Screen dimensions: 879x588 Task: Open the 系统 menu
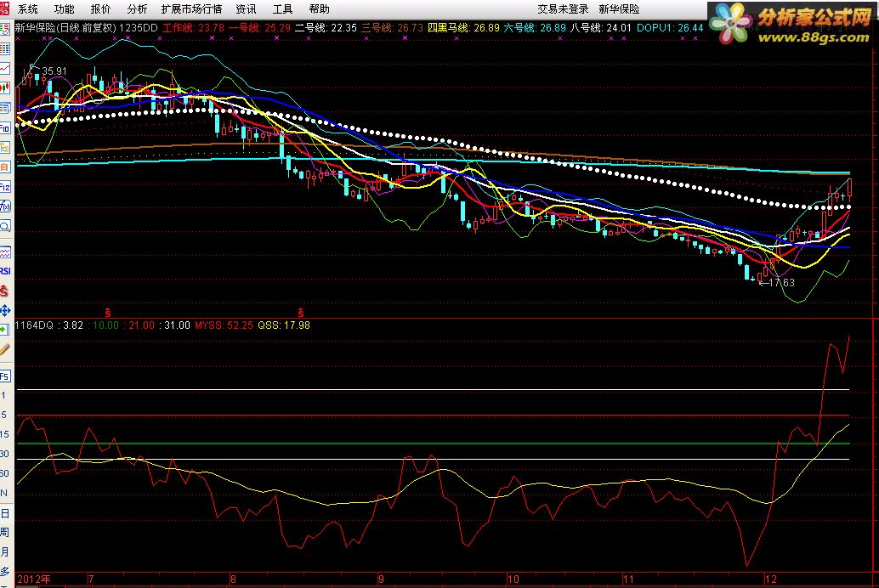tap(28, 9)
